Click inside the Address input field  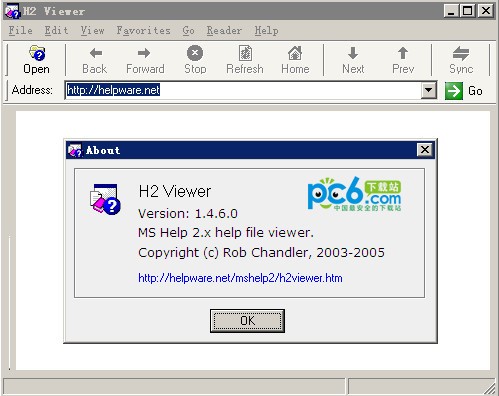[x=243, y=90]
